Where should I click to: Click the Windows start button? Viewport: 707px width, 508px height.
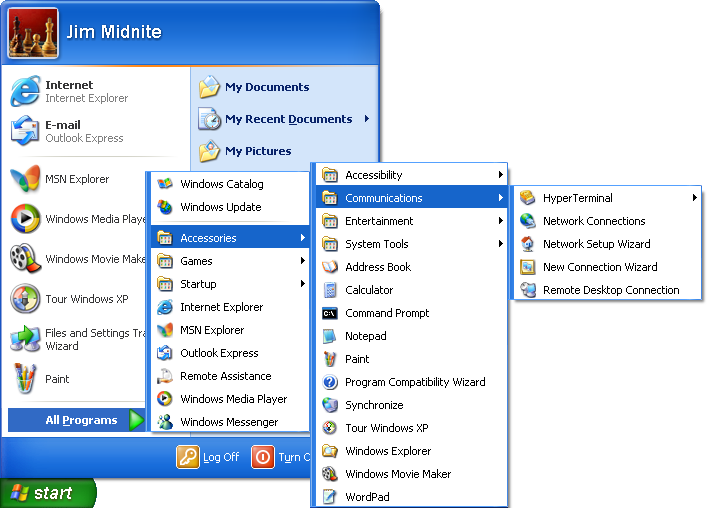coord(48,493)
